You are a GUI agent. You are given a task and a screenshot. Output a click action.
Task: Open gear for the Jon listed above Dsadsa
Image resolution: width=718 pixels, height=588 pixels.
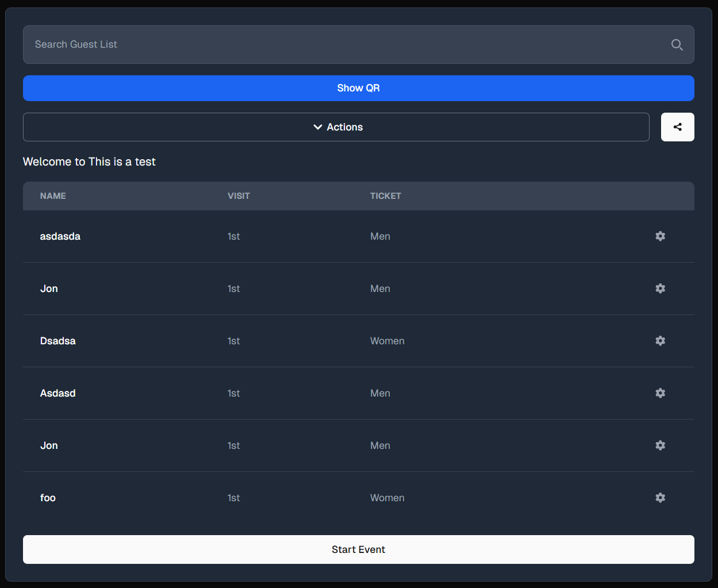[661, 289]
